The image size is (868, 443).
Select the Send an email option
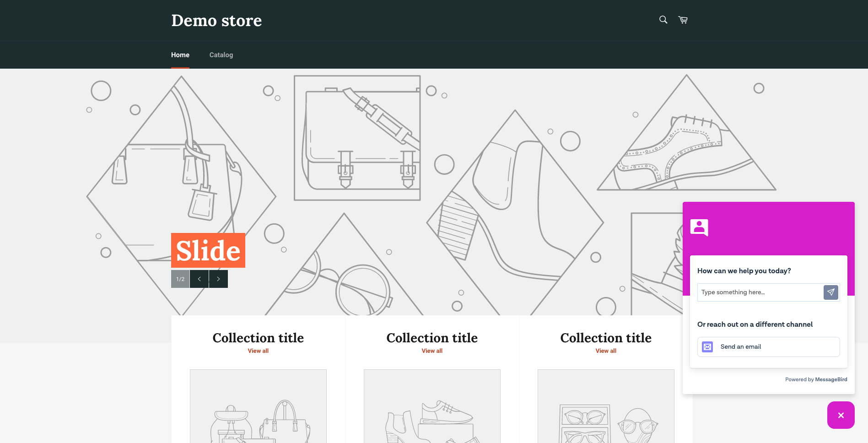[x=768, y=347]
